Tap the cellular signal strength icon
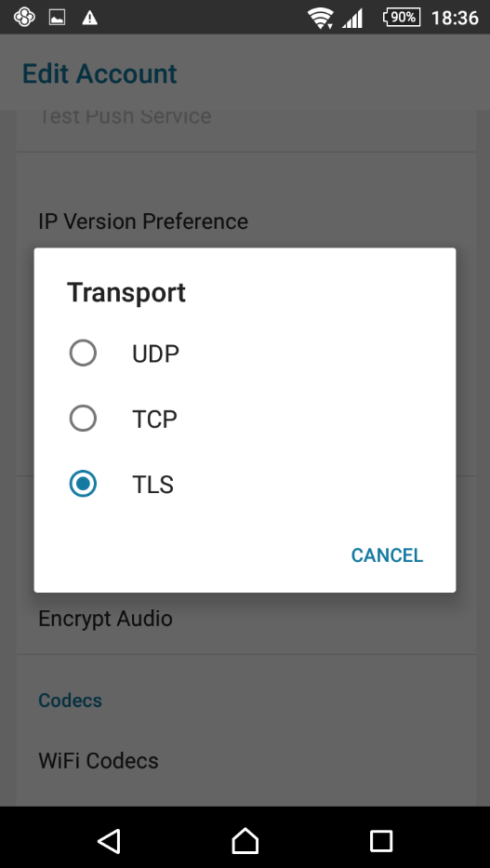This screenshot has height=868, width=490. pyautogui.click(x=352, y=19)
